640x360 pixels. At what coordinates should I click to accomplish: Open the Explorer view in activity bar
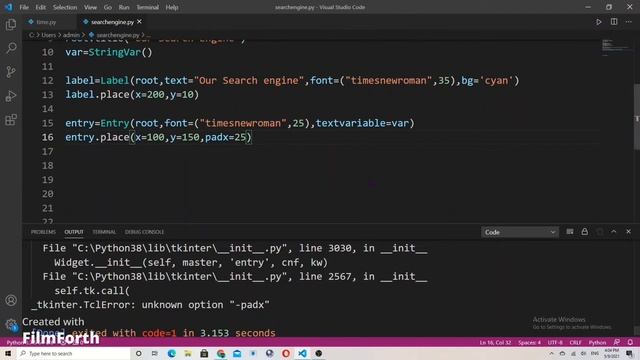tap(11, 24)
